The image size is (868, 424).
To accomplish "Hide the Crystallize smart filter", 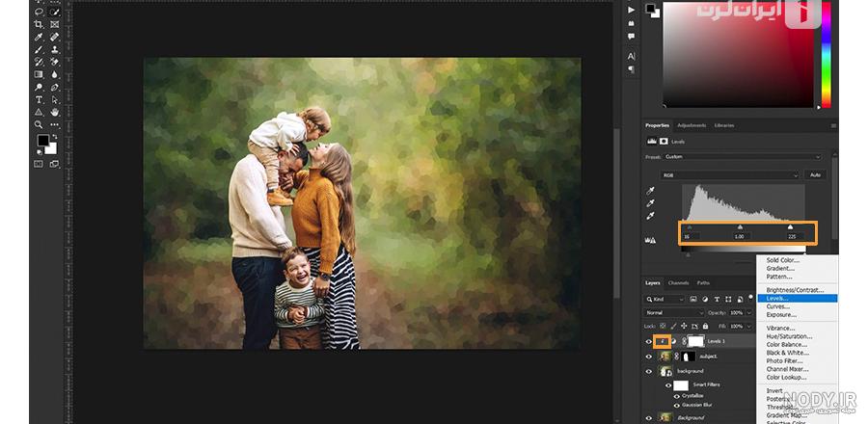I will [x=676, y=396].
